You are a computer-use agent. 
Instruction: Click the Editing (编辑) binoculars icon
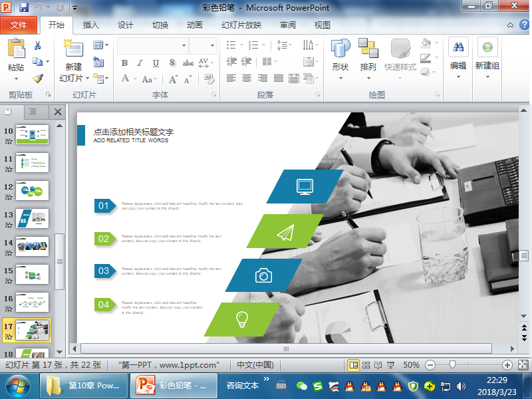click(458, 49)
